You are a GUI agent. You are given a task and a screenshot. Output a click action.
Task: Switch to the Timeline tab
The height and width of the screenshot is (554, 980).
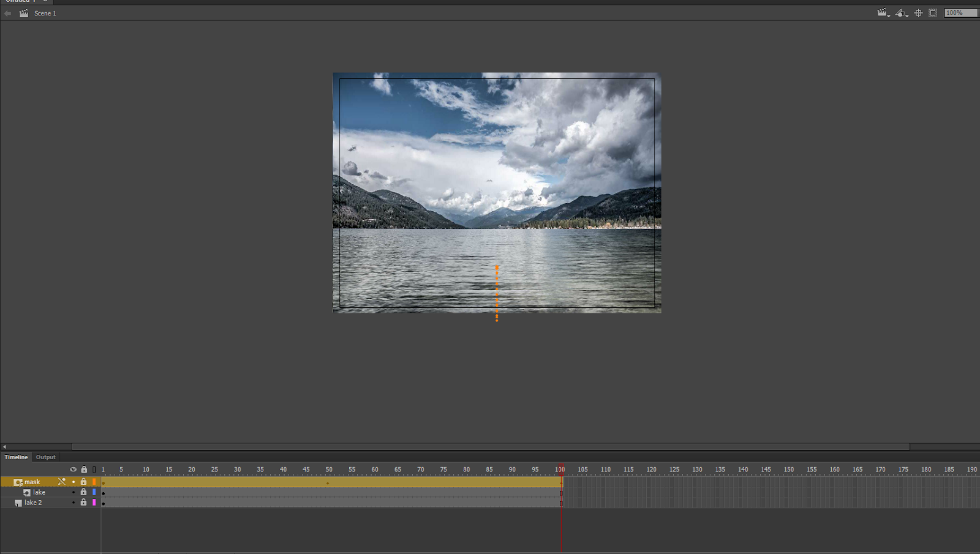(16, 457)
